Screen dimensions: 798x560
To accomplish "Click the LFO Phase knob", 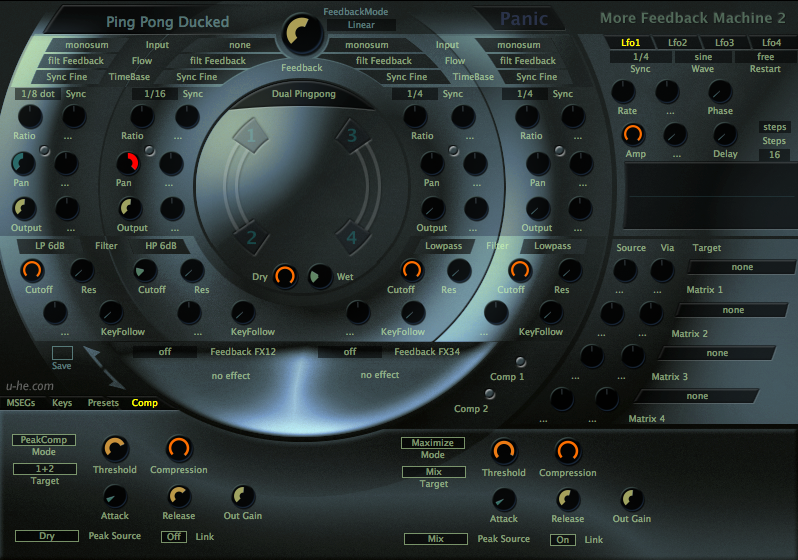I will [x=720, y=92].
